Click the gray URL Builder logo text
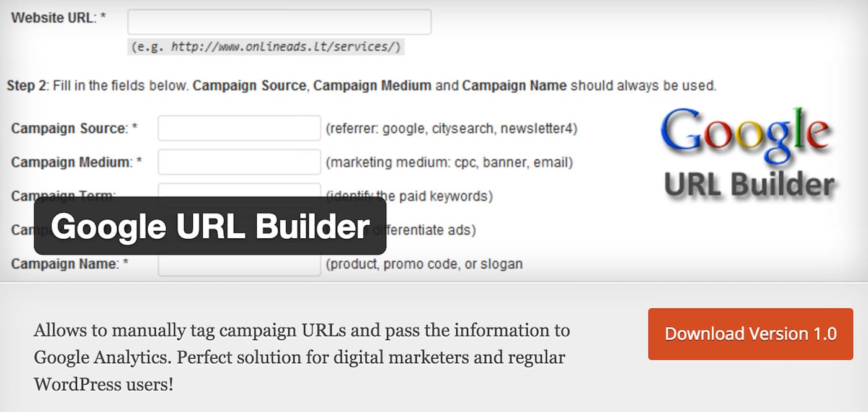 (x=749, y=186)
